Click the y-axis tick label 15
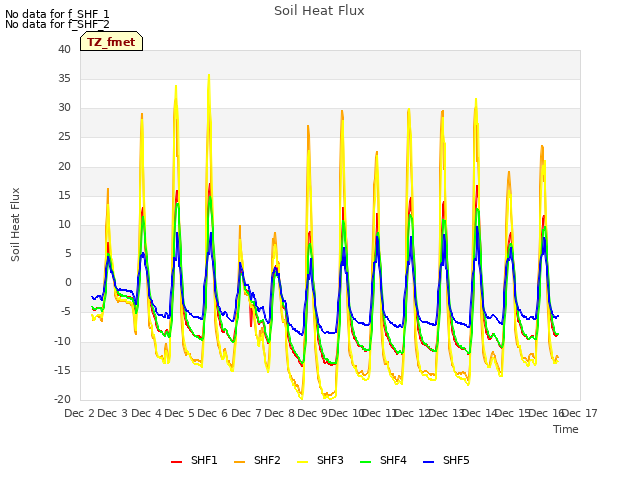The image size is (640, 480). tap(64, 195)
